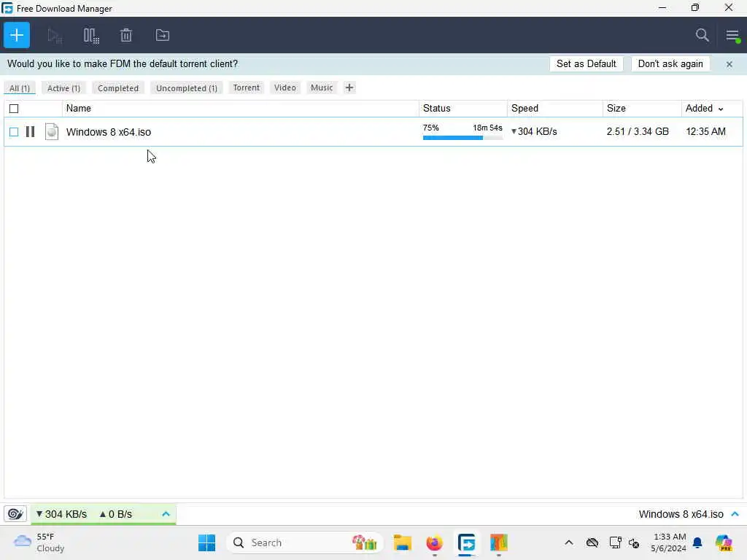Show Completed downloads tab

click(118, 88)
